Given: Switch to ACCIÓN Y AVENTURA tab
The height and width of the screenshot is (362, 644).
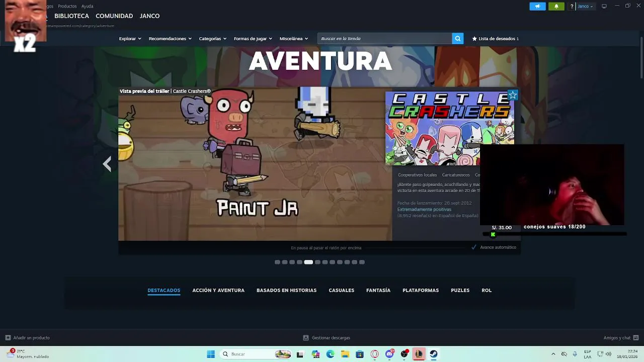Looking at the screenshot, I should (x=218, y=290).
